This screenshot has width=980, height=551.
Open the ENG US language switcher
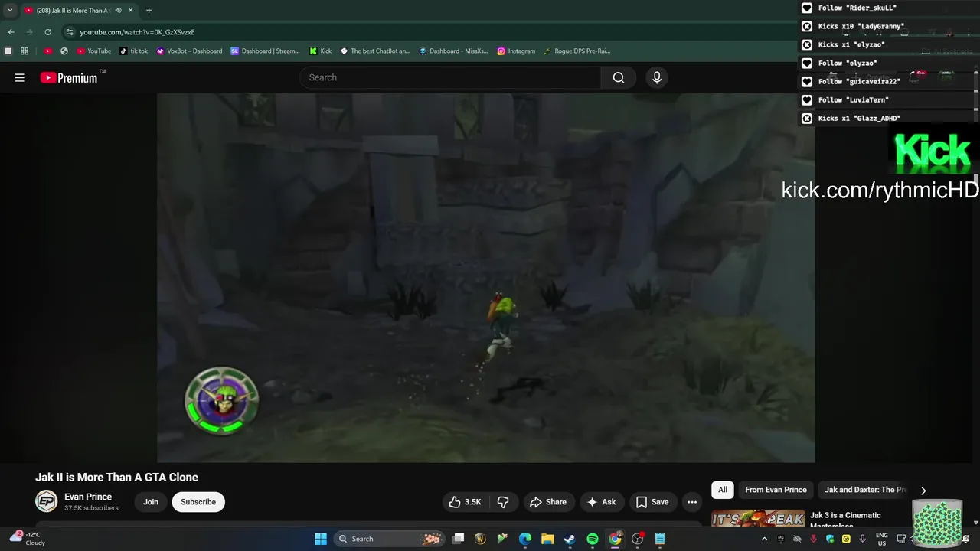click(x=882, y=539)
